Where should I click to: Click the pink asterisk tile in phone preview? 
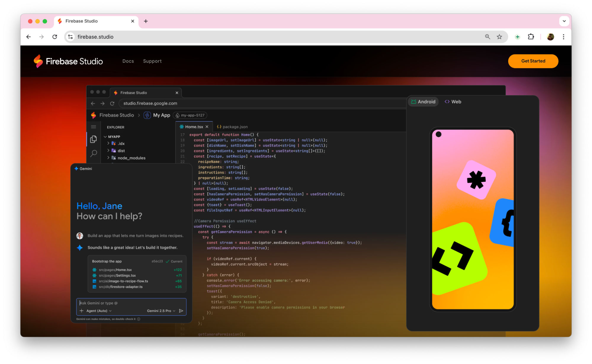pos(476,180)
